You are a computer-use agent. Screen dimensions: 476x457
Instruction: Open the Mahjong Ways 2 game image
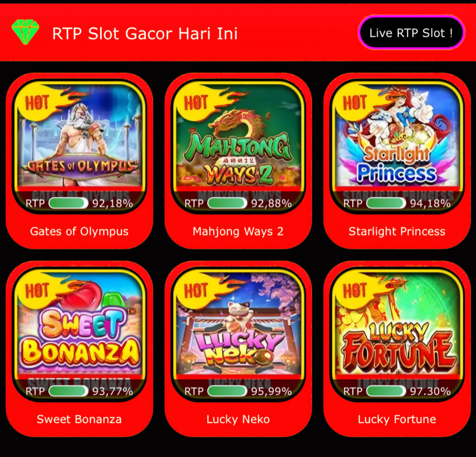click(x=238, y=147)
